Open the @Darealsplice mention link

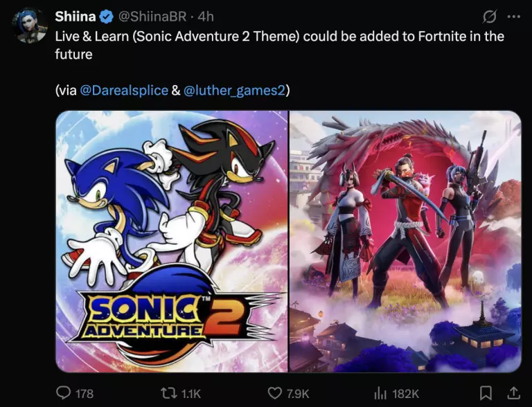tap(124, 90)
